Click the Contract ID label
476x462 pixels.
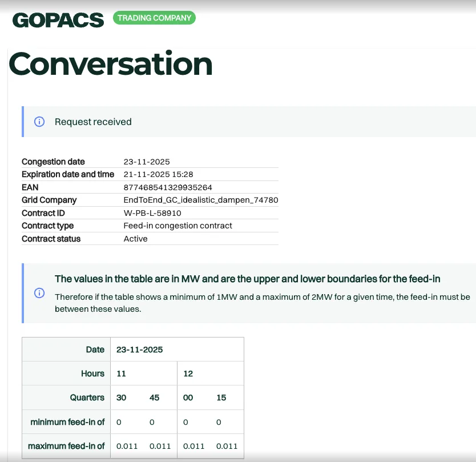pos(43,213)
